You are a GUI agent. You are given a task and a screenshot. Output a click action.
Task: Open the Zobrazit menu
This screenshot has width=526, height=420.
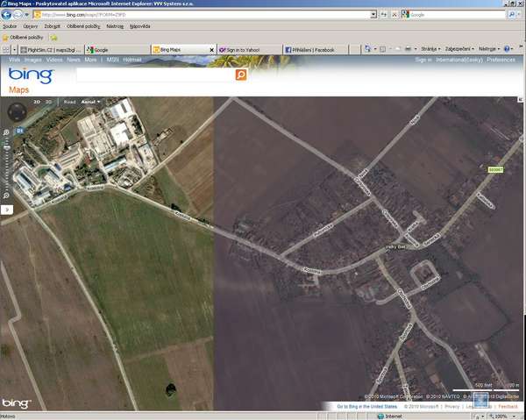click(52, 26)
